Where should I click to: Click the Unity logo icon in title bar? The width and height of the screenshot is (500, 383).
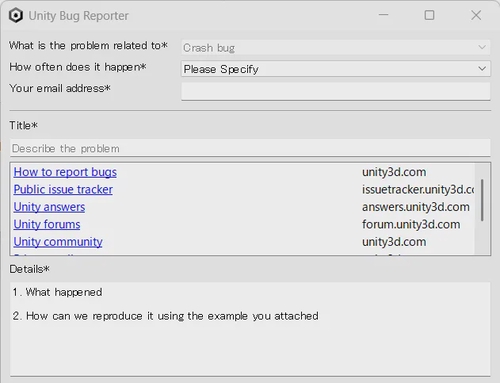[16, 15]
